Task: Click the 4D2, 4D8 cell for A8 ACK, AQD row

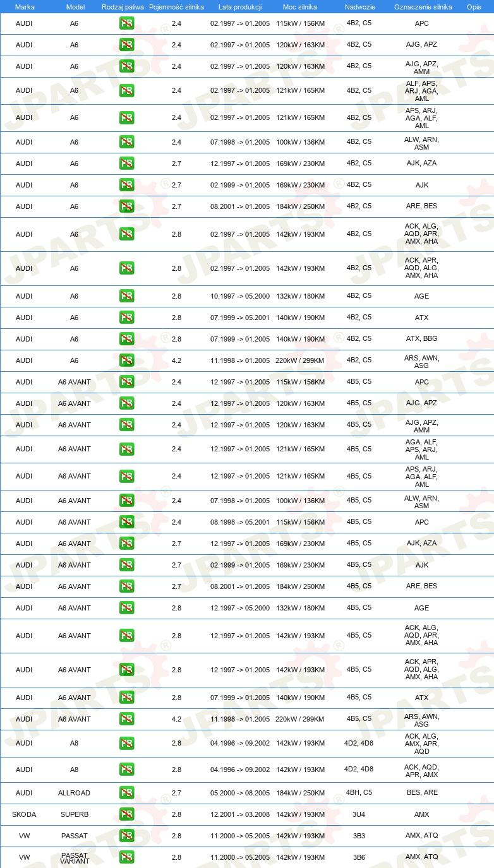Action: [359, 769]
